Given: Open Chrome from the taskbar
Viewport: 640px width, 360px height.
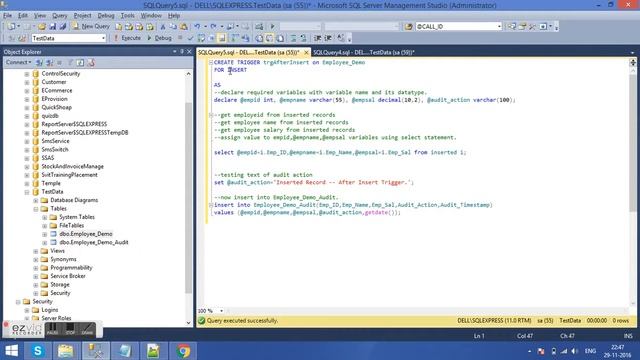Looking at the screenshot, I should pos(183,351).
